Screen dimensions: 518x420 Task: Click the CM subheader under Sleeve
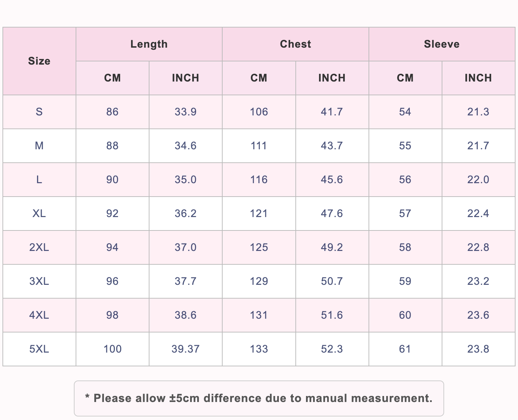(x=405, y=78)
